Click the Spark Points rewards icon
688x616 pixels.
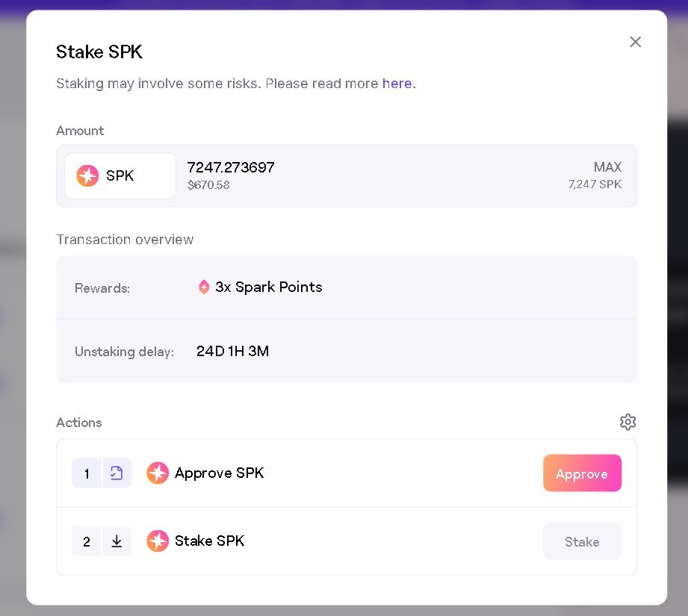point(203,287)
